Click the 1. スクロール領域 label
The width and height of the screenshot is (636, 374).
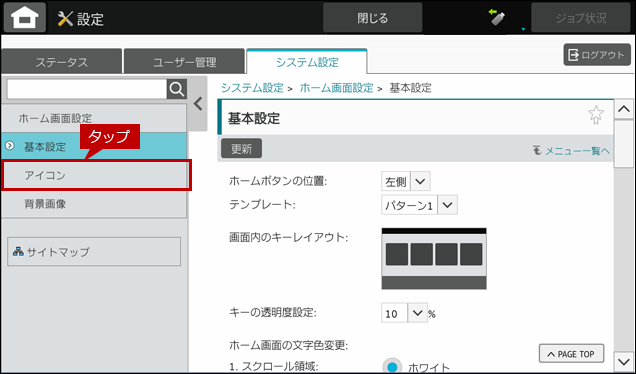click(274, 367)
